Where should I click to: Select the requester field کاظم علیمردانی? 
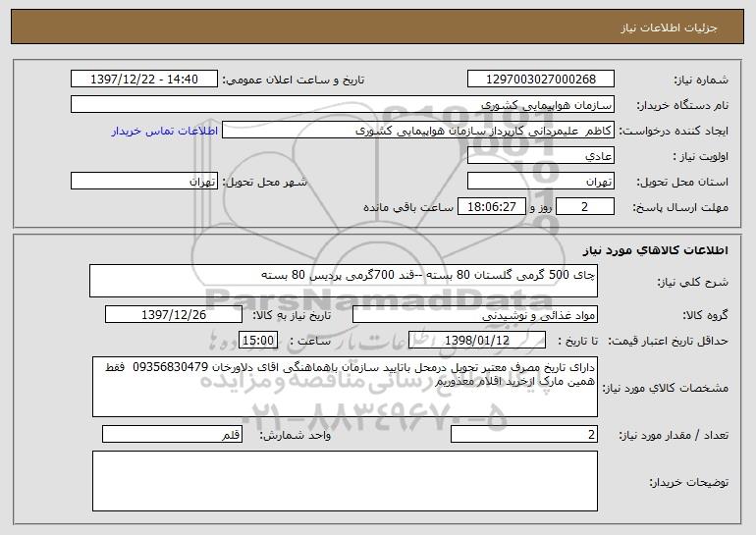click(418, 131)
